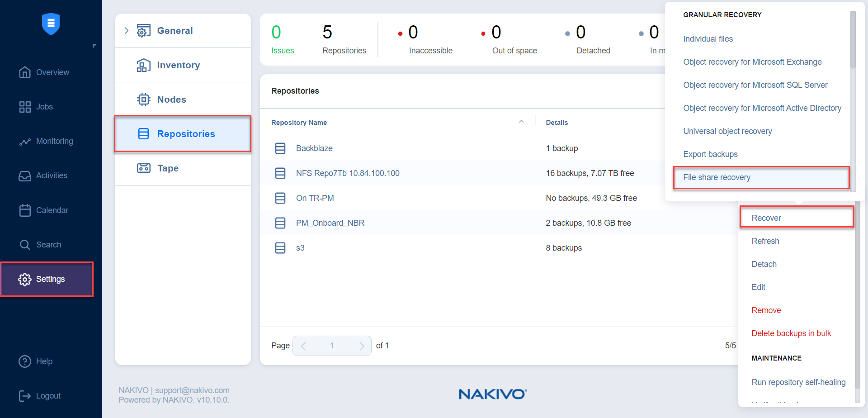Image resolution: width=868 pixels, height=418 pixels.
Task: Open the Nodes settings tab
Action: pos(183,100)
